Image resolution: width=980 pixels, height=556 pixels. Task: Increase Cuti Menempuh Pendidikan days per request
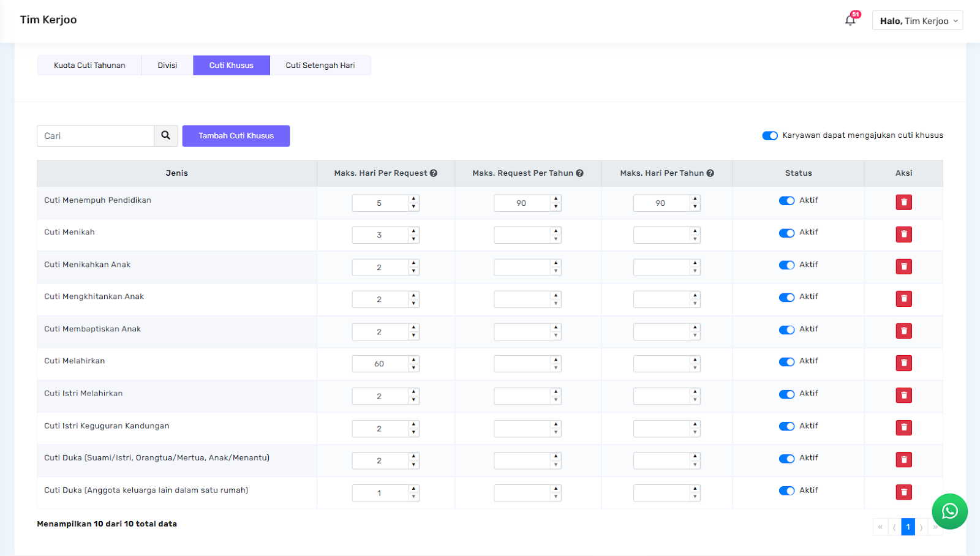point(414,199)
